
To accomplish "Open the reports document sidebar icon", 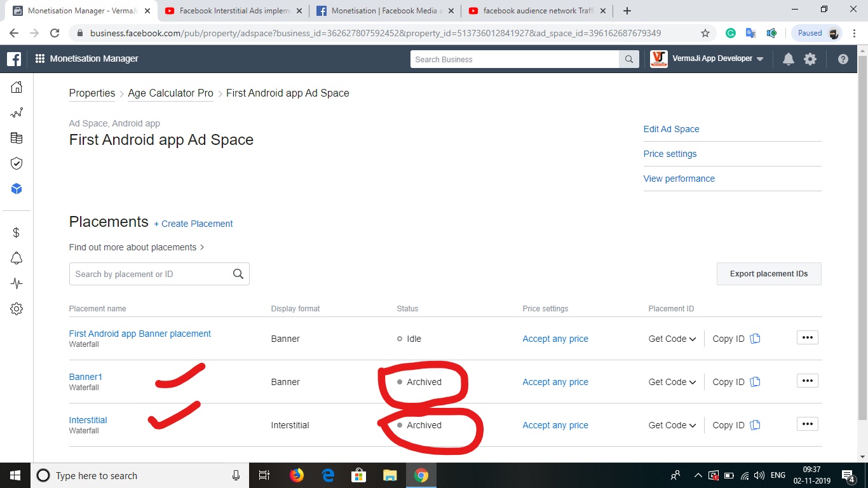I will click(x=17, y=138).
